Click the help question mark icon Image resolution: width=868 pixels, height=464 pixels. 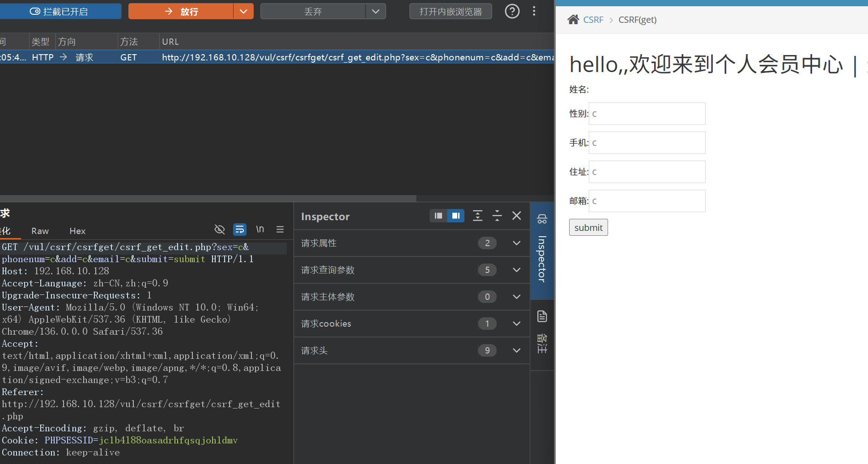(x=512, y=11)
